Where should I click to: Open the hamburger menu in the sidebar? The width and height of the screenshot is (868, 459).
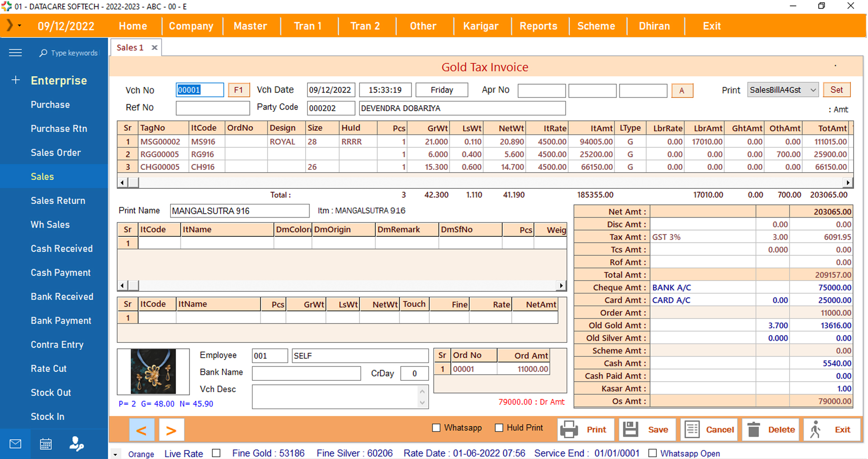pyautogui.click(x=15, y=53)
